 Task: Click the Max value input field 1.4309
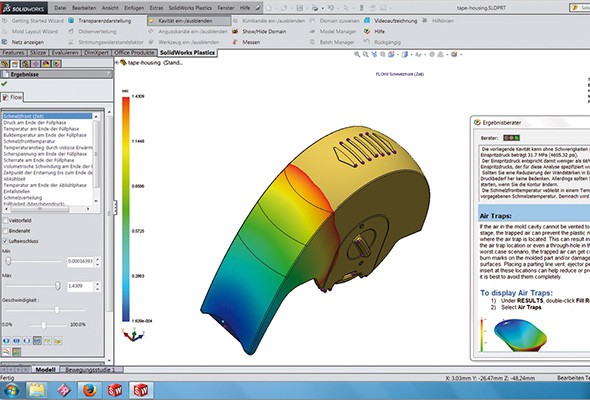pos(81,286)
